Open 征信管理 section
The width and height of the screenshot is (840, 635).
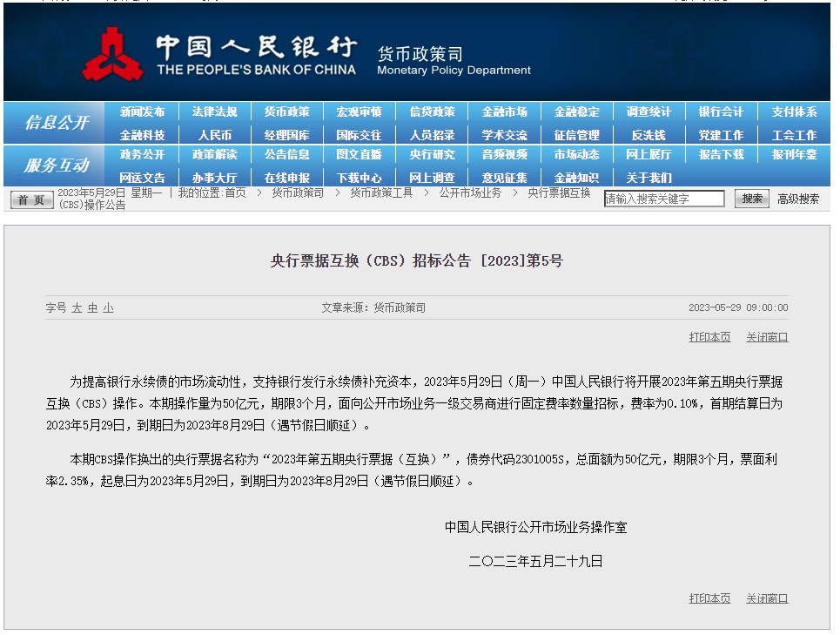pyautogui.click(x=576, y=135)
